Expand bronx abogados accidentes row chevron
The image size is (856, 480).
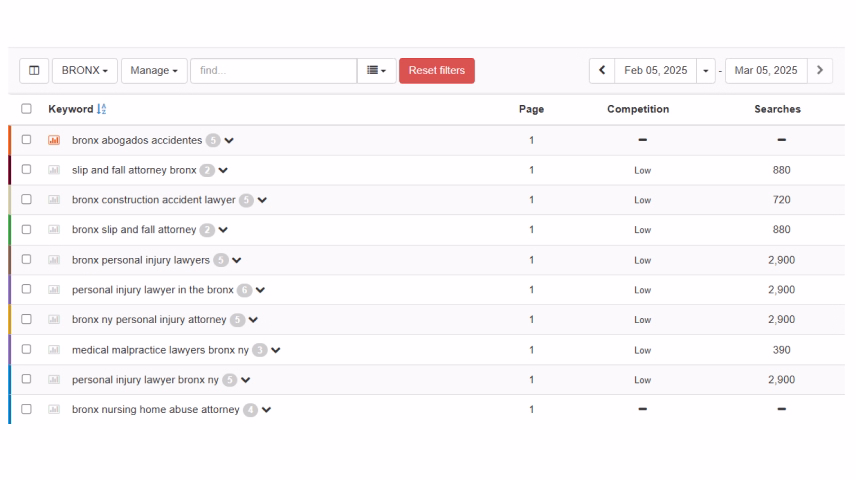229,140
